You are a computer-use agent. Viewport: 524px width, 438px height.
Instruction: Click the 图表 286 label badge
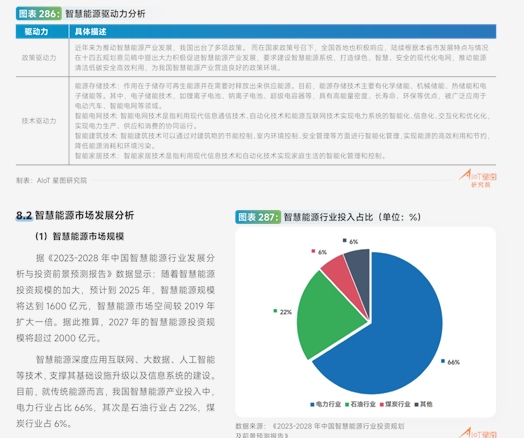tap(39, 14)
